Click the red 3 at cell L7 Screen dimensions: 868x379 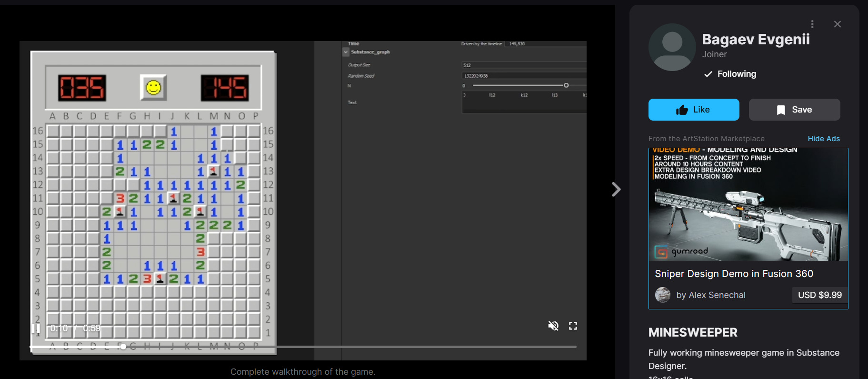(x=200, y=252)
